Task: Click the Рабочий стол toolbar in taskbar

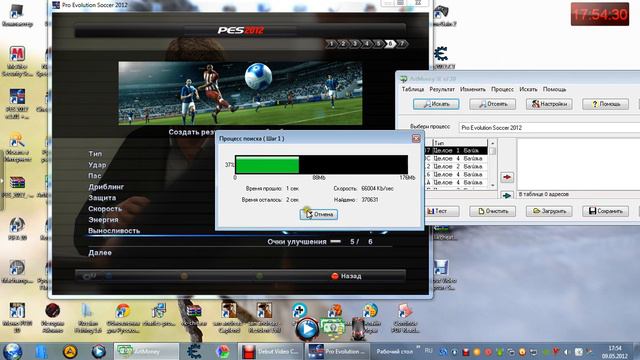Action: click(x=395, y=351)
